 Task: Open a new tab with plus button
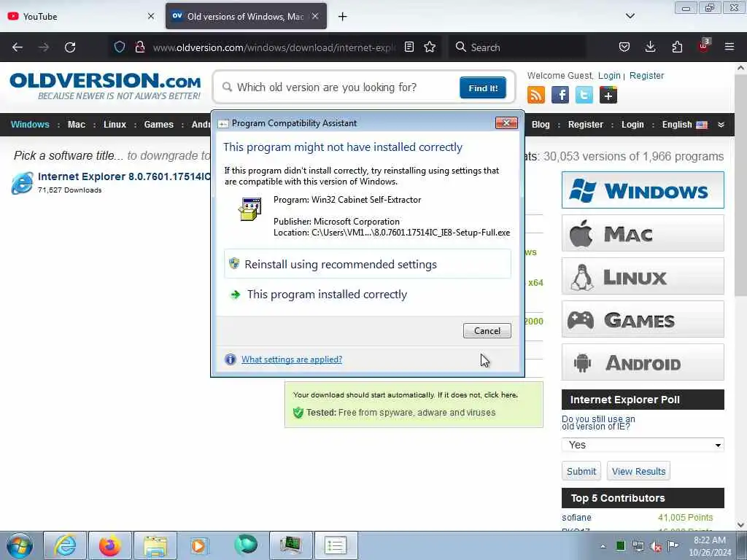(343, 17)
